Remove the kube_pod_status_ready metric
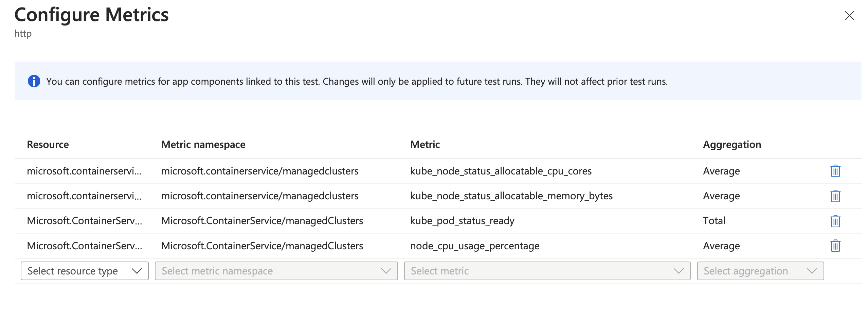868x319 pixels. [x=835, y=221]
